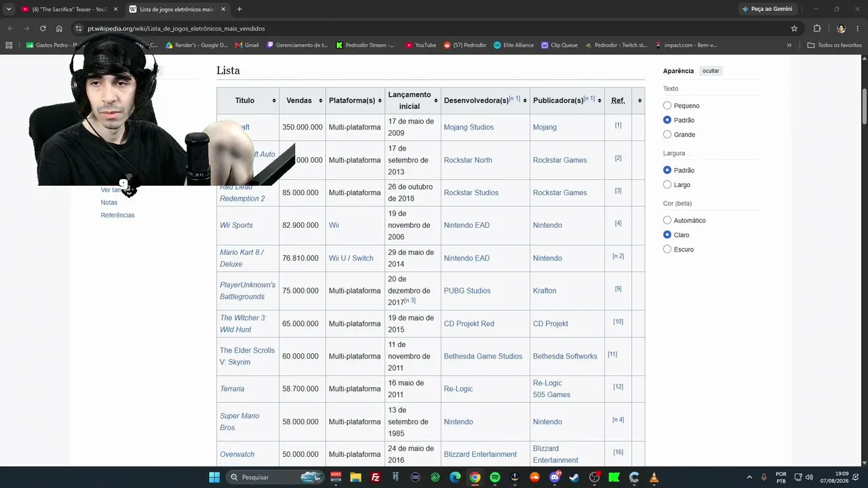Follow the Rockstar North developer link
The width and height of the screenshot is (868, 488).
(468, 160)
